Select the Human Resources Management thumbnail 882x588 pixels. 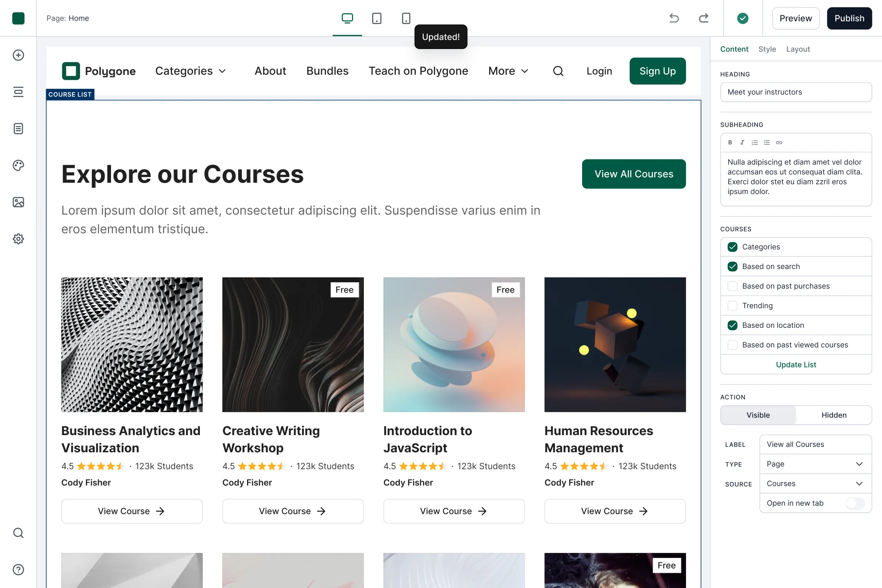point(614,344)
